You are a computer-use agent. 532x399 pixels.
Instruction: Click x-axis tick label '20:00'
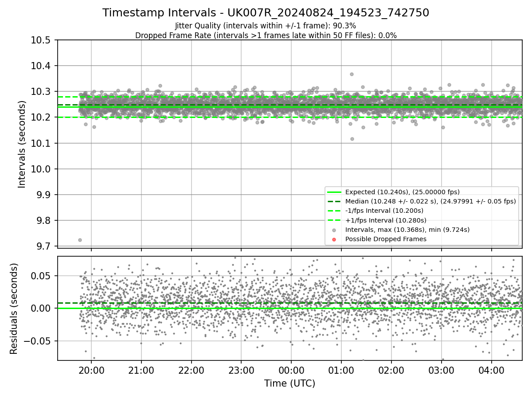91,370
